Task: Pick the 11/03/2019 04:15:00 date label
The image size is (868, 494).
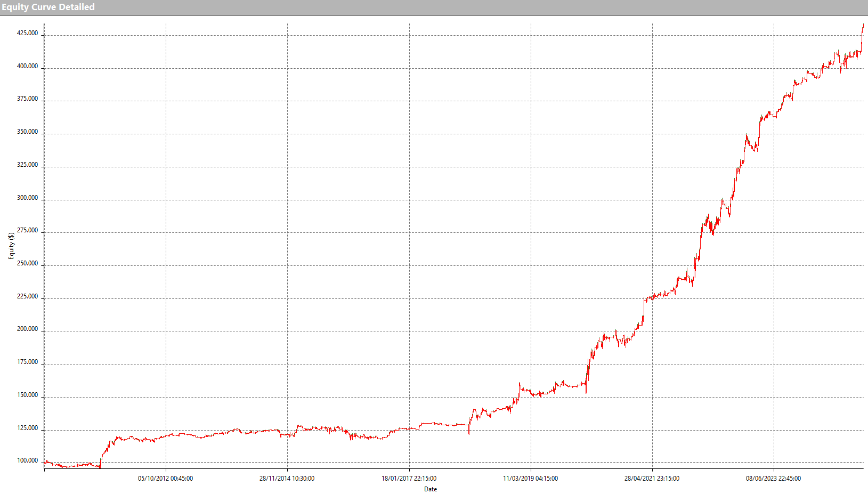Action: point(530,479)
